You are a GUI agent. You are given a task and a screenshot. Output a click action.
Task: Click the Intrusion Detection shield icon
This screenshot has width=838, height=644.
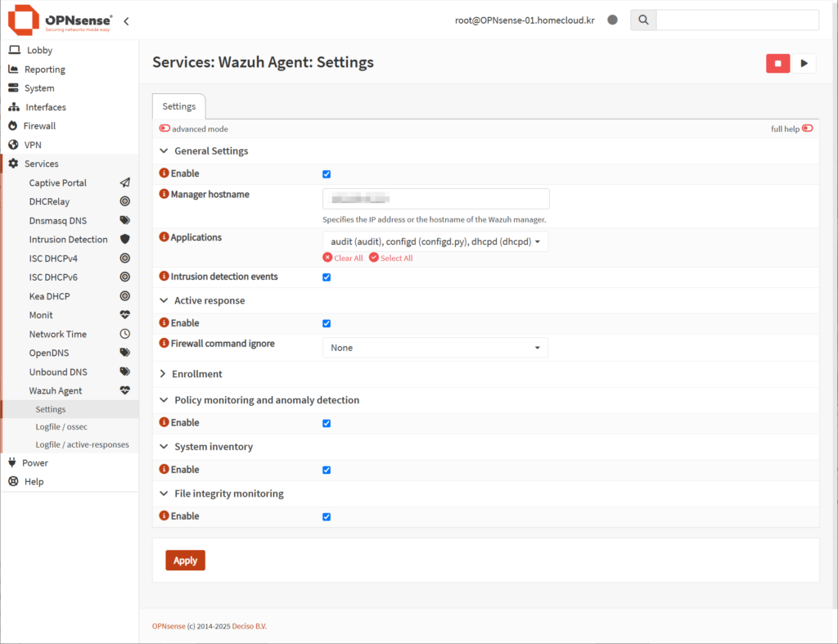click(124, 240)
